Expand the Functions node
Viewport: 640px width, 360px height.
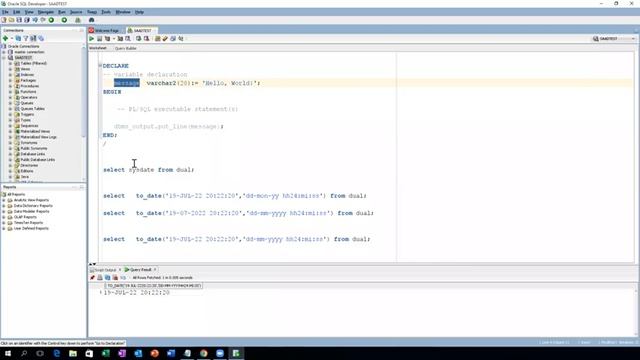click(x=10, y=92)
